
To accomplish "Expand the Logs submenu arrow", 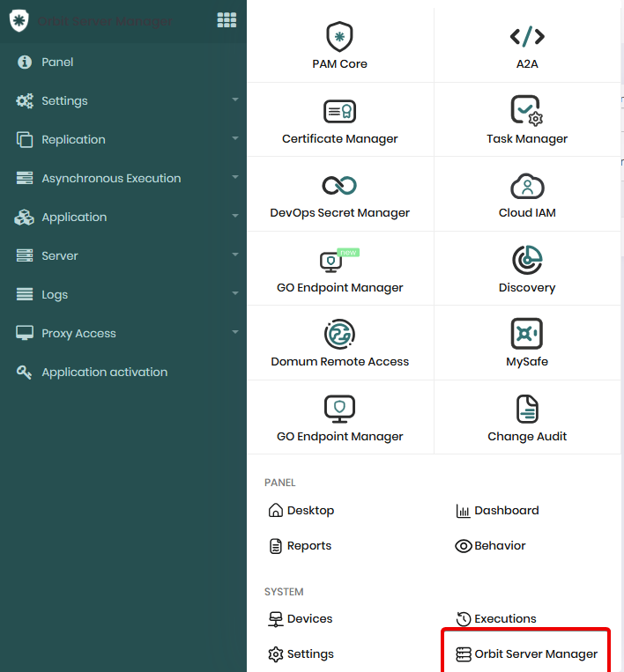I will [x=235, y=293].
